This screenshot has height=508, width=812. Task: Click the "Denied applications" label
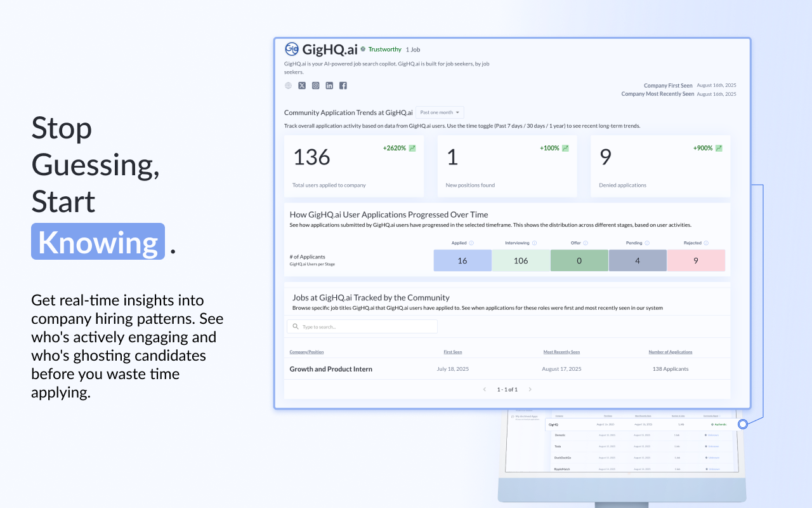pos(622,185)
